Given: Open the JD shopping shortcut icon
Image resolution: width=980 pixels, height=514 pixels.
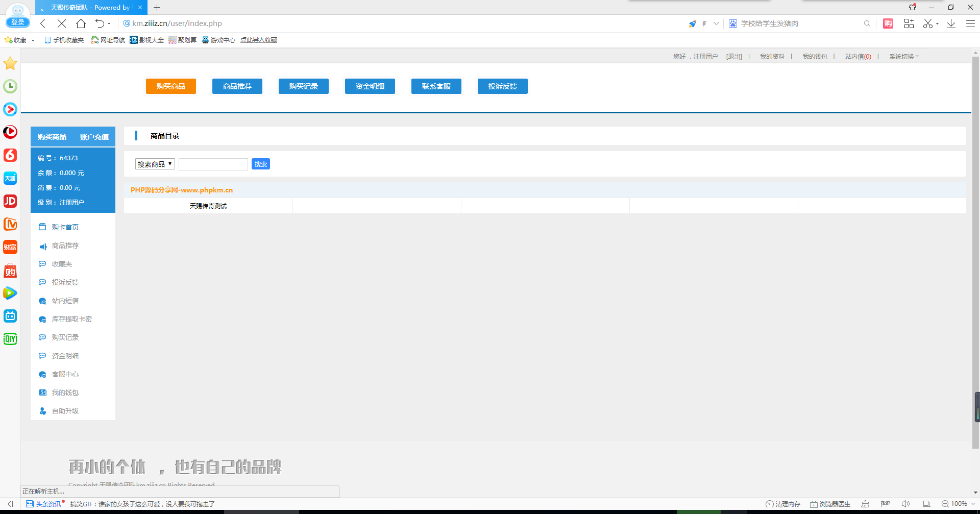Looking at the screenshot, I should click(x=10, y=201).
